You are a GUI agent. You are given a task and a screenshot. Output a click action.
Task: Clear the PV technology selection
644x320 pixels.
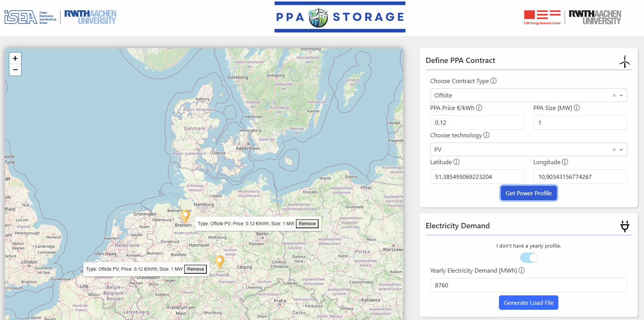(614, 150)
